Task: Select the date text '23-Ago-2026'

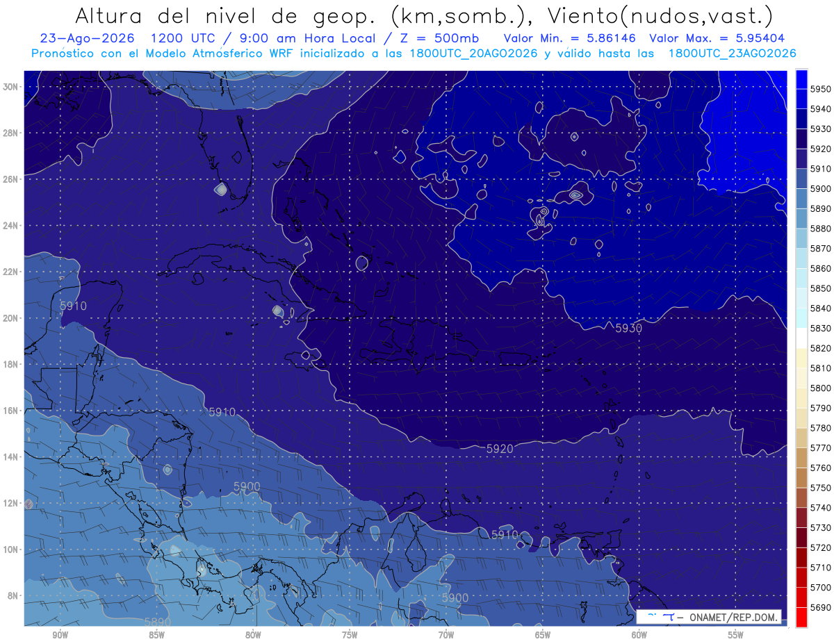Action: pos(87,38)
